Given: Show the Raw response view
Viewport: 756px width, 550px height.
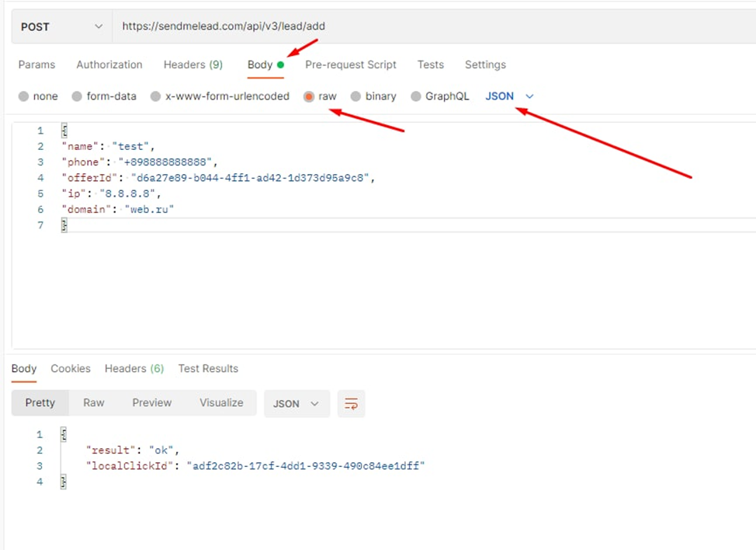Looking at the screenshot, I should (94, 402).
